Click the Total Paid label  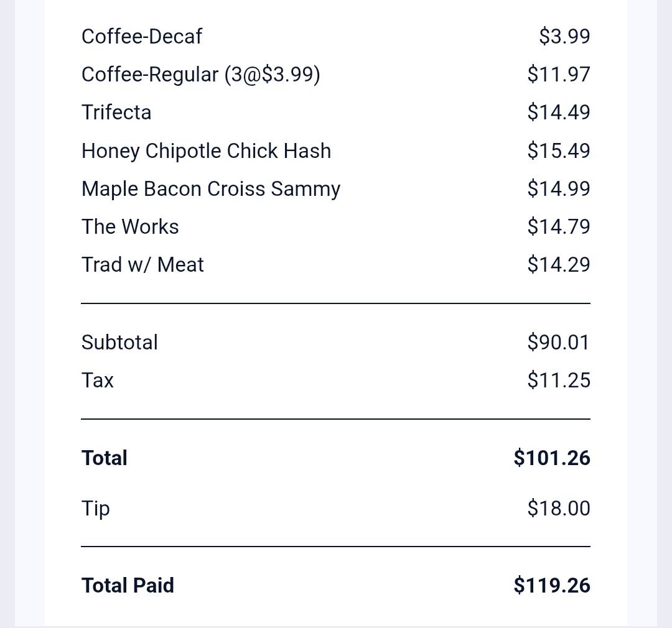tap(128, 586)
